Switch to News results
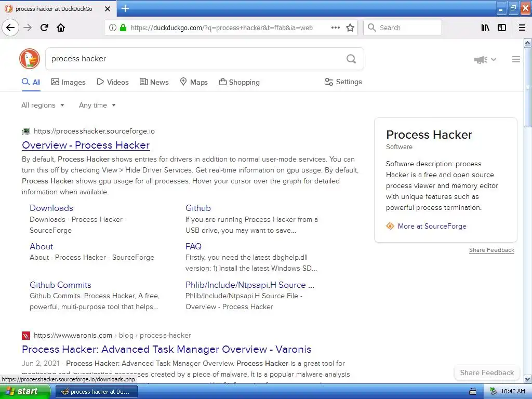 [154, 82]
